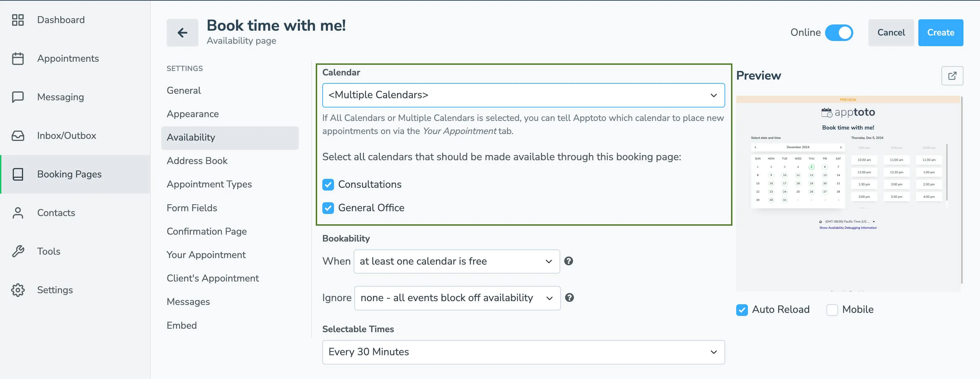Viewport: 980px width, 379px height.
Task: Advance preview calendar to next month
Action: pos(841,147)
